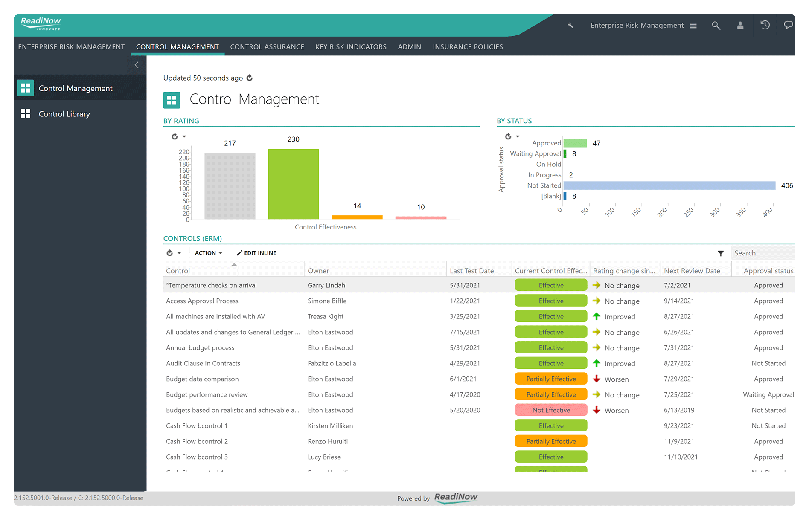The image size is (812, 521).
Task: Go to Key Risk Indicators tab
Action: 351,47
